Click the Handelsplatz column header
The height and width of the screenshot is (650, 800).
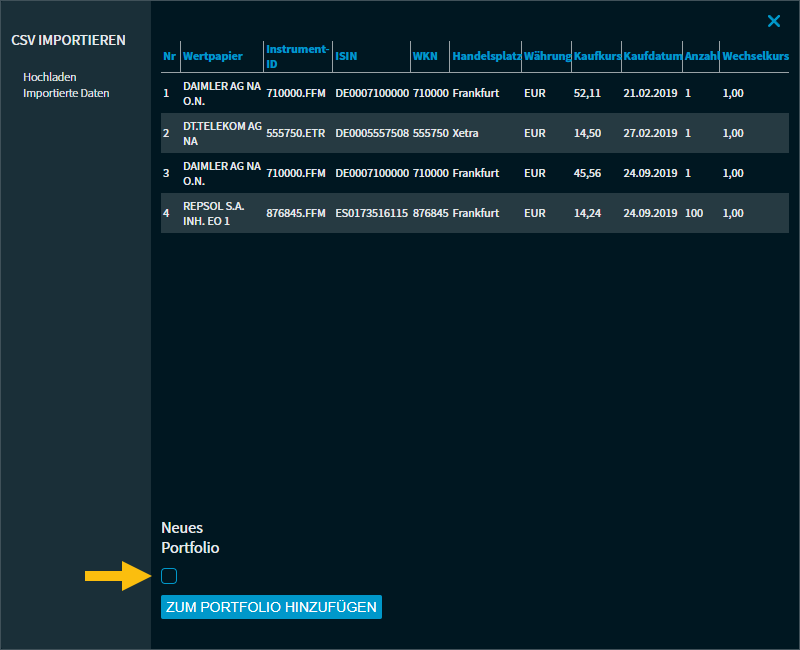click(486, 56)
